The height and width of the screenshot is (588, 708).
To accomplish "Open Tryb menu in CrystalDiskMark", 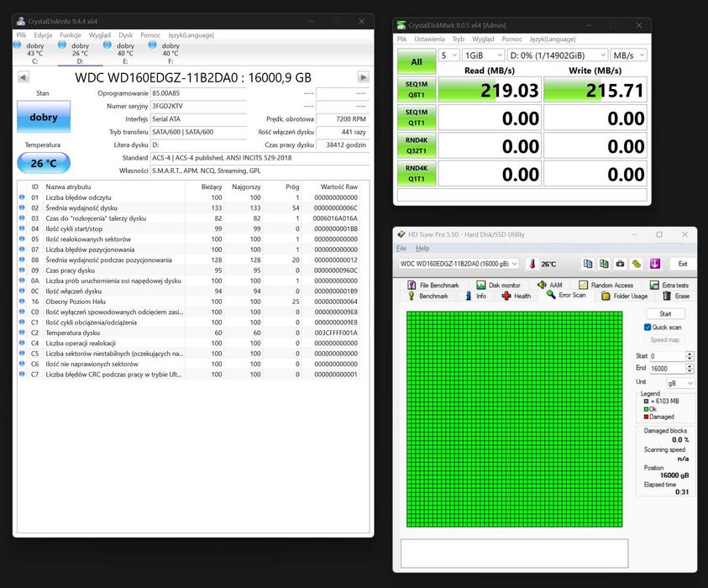I will 459,39.
